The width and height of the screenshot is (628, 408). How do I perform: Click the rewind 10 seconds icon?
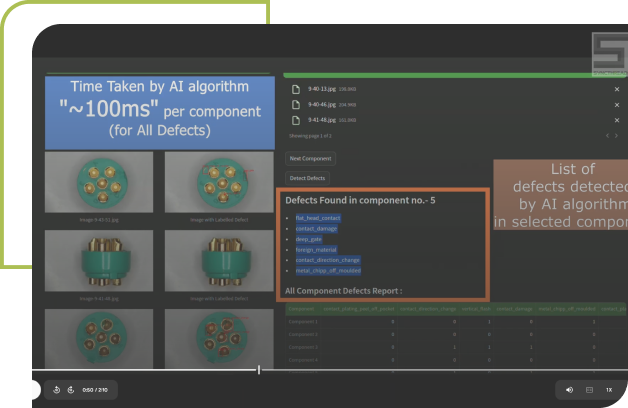coord(57,389)
